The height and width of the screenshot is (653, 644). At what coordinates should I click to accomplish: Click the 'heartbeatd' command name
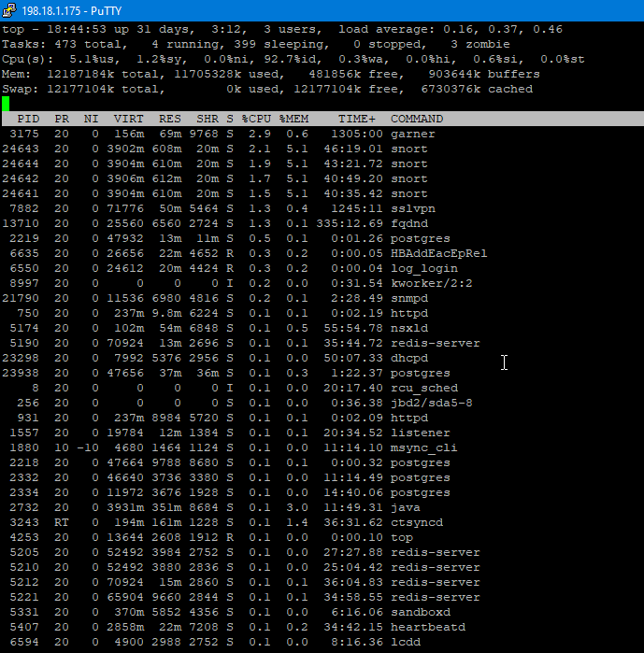pos(428,627)
